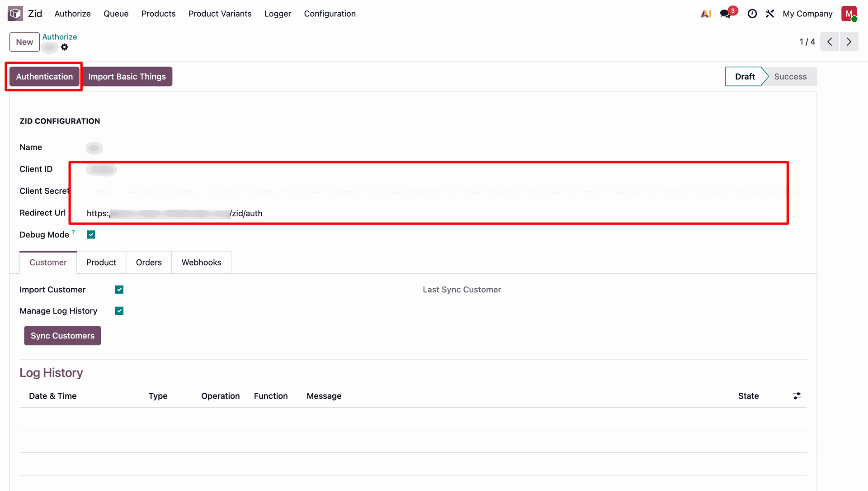
Task: Open the activities clock icon
Action: pos(752,14)
